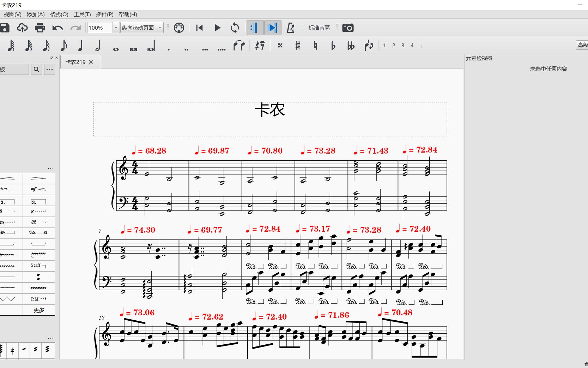588x368 pixels.
Task: Open the 插件(P) menu
Action: tap(105, 14)
